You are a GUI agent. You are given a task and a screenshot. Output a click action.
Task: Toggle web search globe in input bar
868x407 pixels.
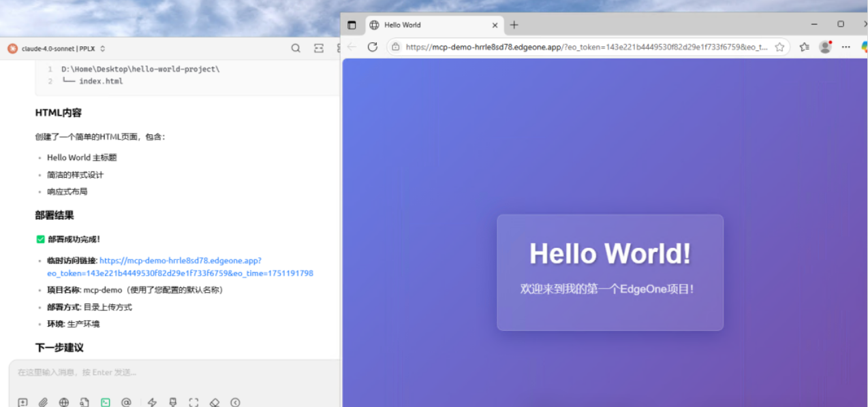[x=64, y=402]
